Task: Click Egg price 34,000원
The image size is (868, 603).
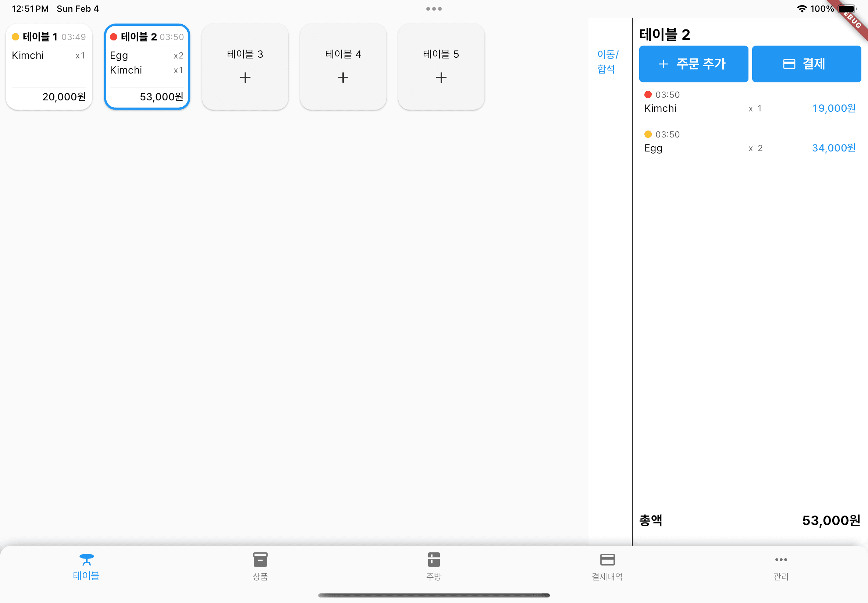Action: [833, 148]
